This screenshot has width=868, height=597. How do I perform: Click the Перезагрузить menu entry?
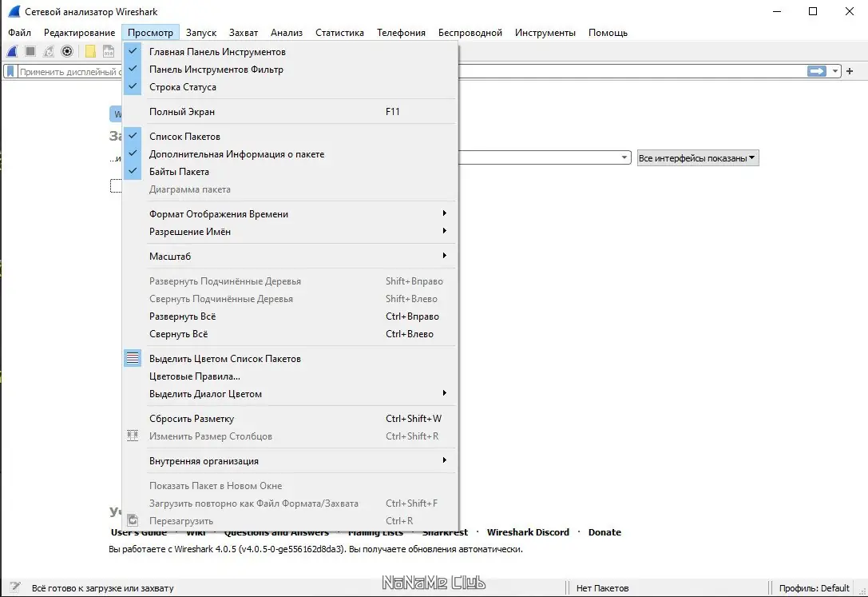[x=291, y=520]
